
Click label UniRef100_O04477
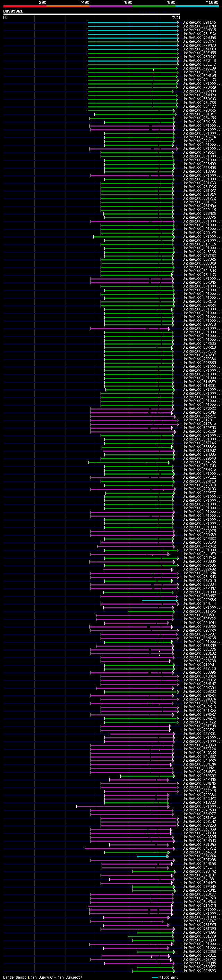pyautogui.click(x=199, y=106)
